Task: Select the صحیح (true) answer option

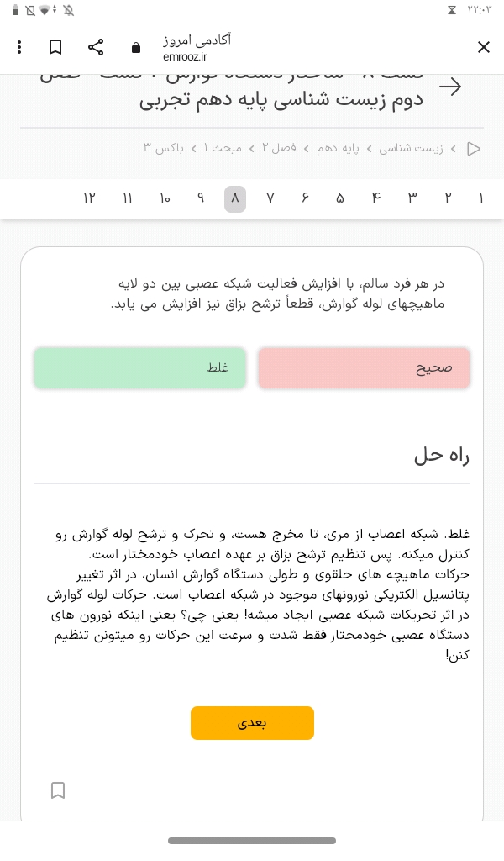Action: 364,368
